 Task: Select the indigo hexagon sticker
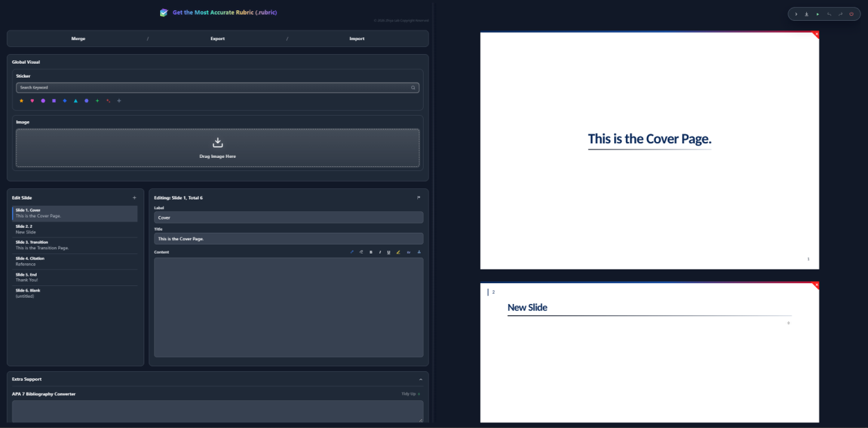(x=87, y=101)
